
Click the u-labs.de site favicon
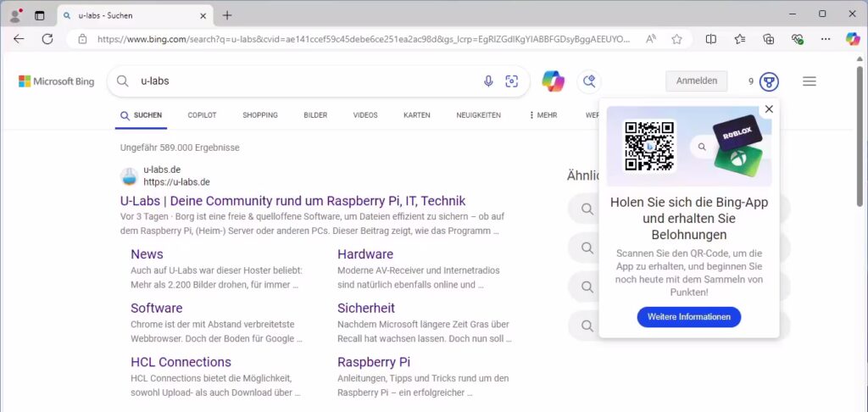coord(129,176)
